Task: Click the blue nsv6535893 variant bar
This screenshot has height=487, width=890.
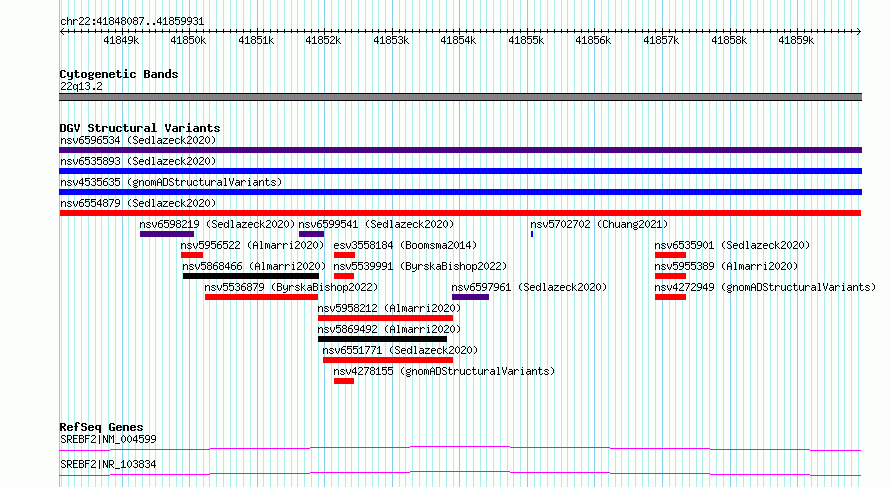Action: click(460, 171)
